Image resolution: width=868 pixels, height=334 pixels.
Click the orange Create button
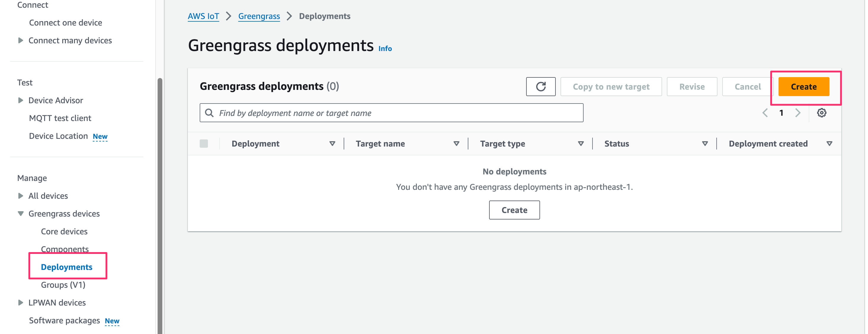click(x=804, y=87)
